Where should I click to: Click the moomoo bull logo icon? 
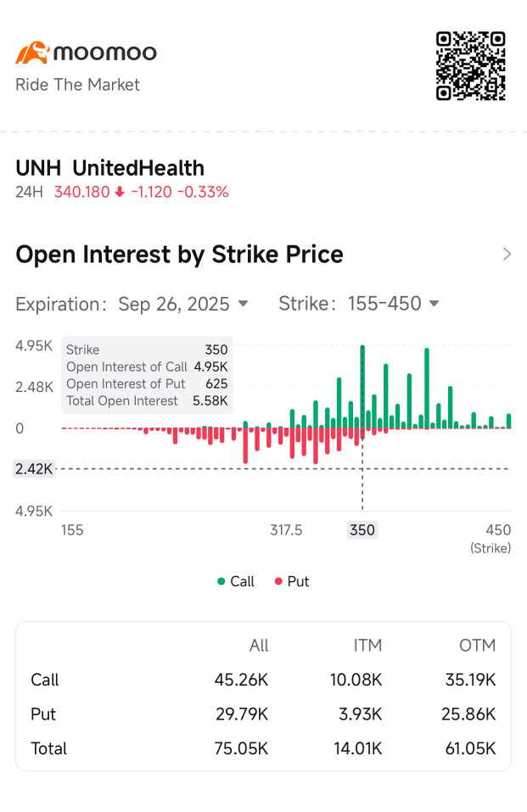pos(32,53)
